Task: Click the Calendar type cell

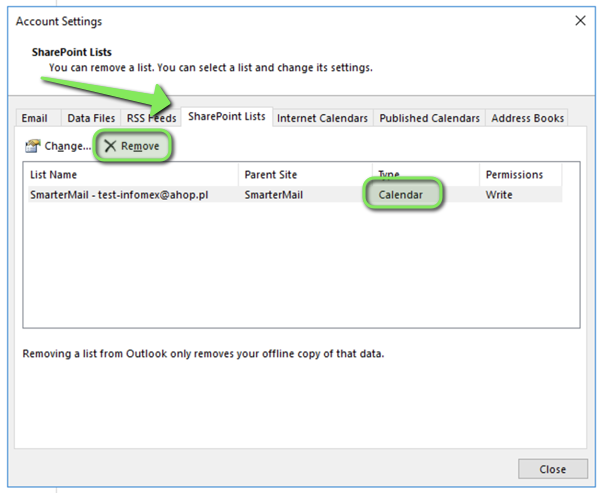Action: click(401, 195)
